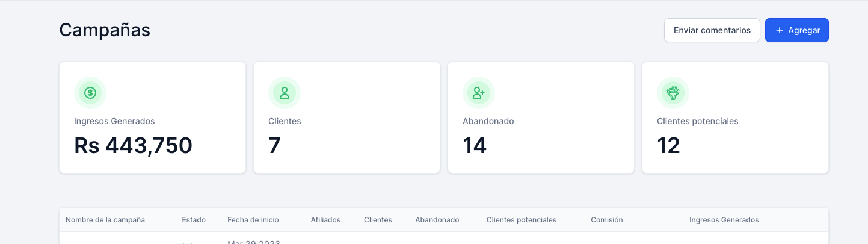The height and width of the screenshot is (244, 868).
Task: Sort by Nombre de la campaña column
Action: pyautogui.click(x=105, y=220)
